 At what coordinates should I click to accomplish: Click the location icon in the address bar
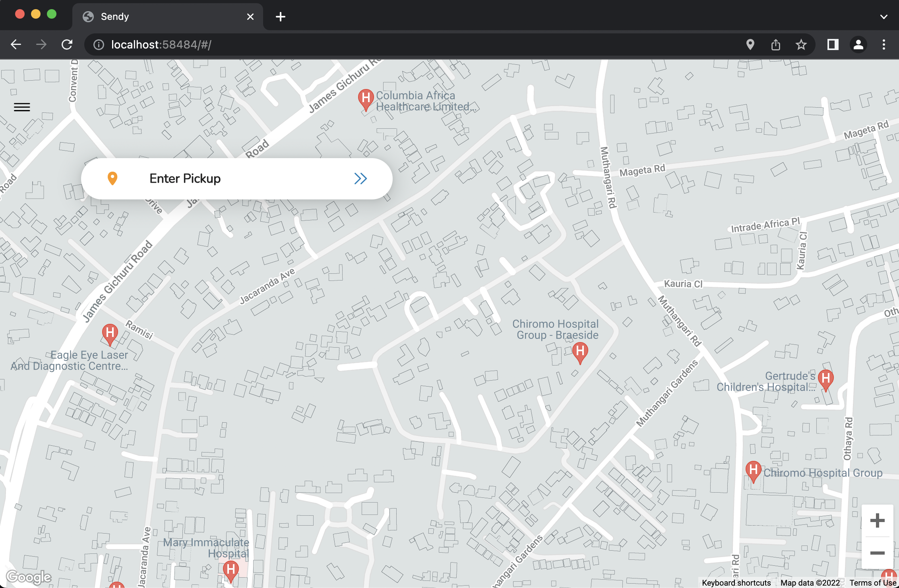pyautogui.click(x=750, y=44)
